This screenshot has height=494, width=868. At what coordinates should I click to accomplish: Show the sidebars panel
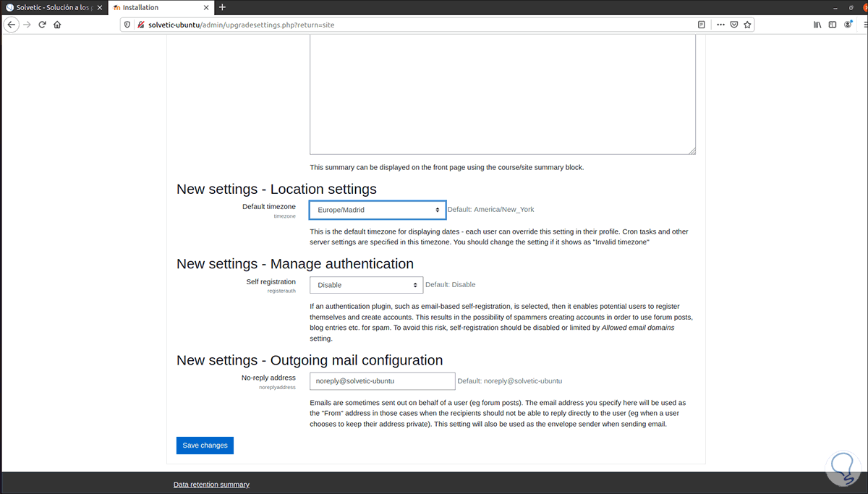pos(833,25)
